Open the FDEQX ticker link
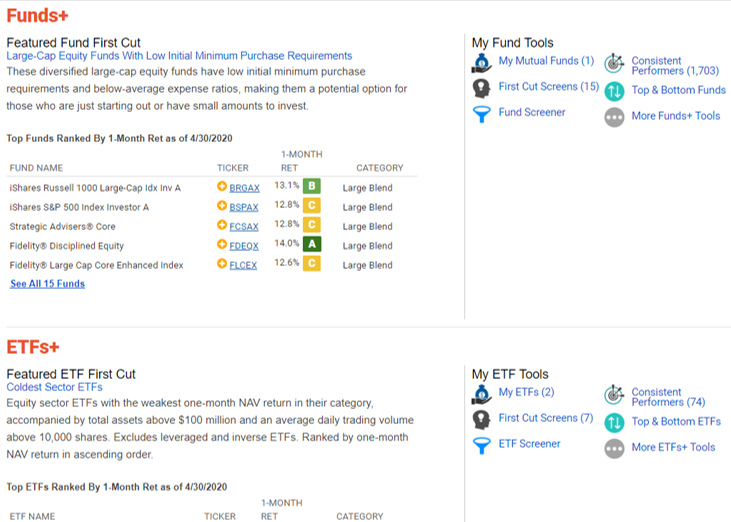The width and height of the screenshot is (731, 522). (244, 246)
